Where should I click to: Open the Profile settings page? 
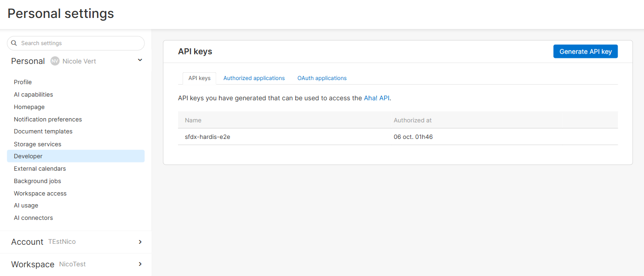coord(23,82)
